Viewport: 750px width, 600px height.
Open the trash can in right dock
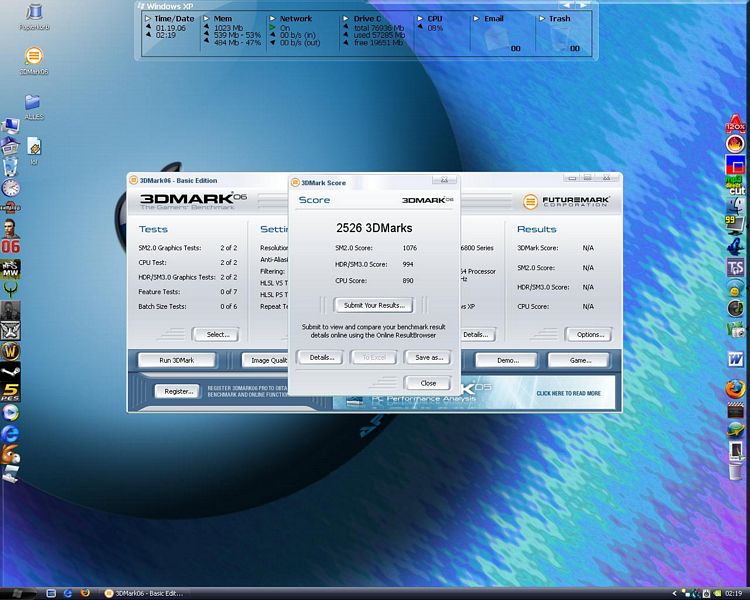click(x=735, y=471)
